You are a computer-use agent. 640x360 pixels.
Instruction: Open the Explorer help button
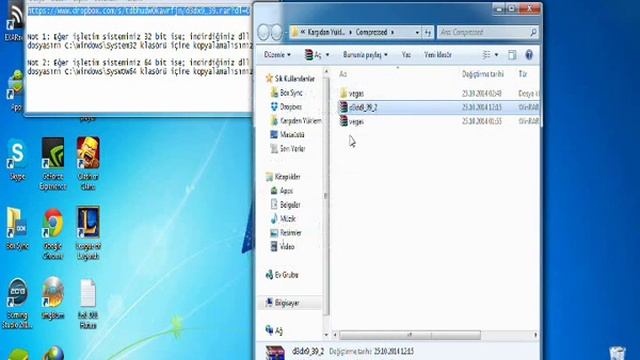click(529, 55)
